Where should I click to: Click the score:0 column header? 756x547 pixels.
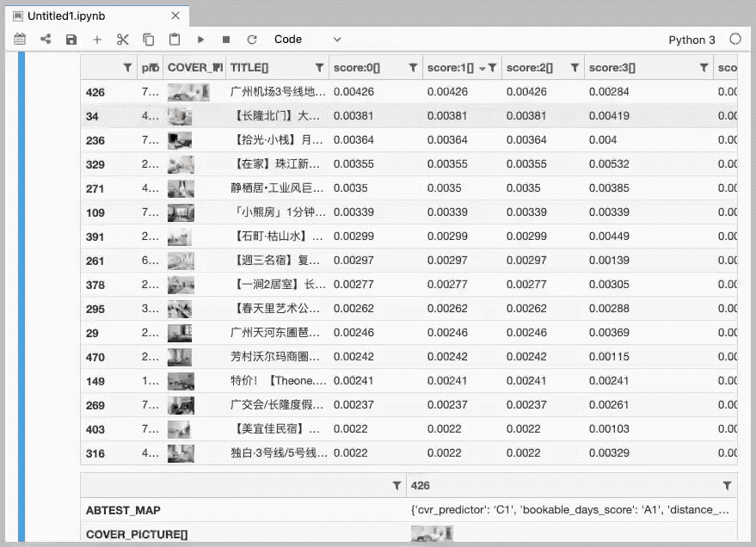click(357, 68)
